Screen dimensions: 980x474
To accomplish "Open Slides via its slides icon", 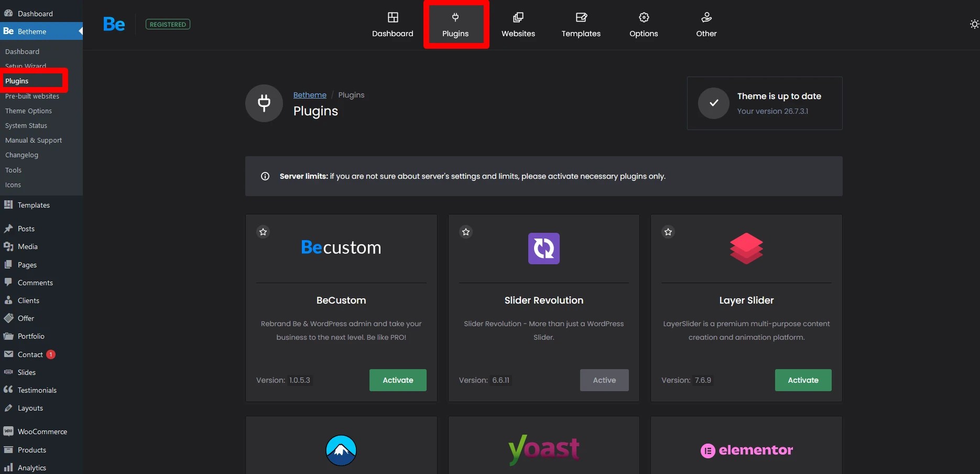I will point(8,372).
